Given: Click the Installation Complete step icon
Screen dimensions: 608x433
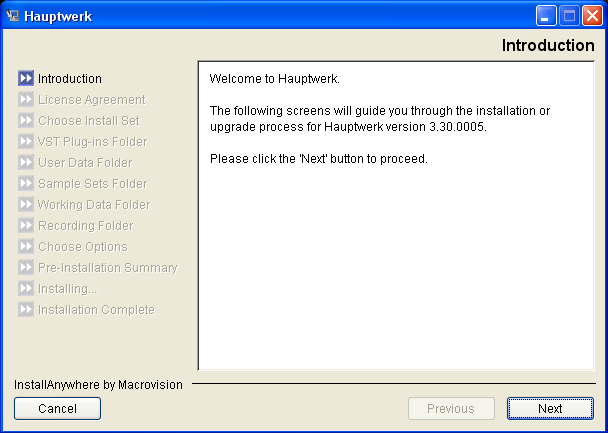Looking at the screenshot, I should [26, 309].
